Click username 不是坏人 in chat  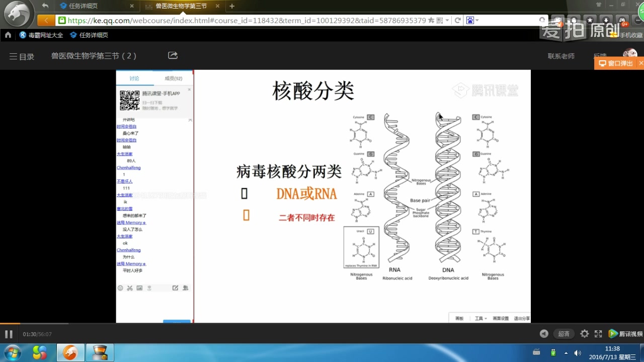[x=125, y=181]
